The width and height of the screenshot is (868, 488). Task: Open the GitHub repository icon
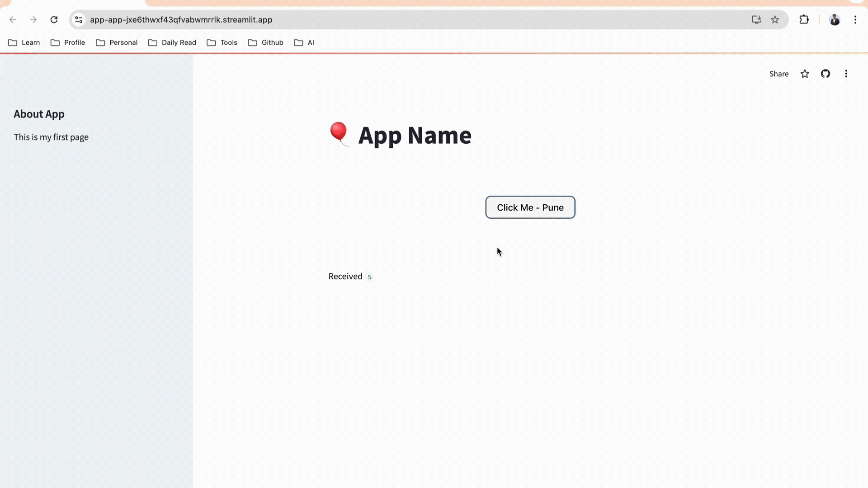(825, 74)
